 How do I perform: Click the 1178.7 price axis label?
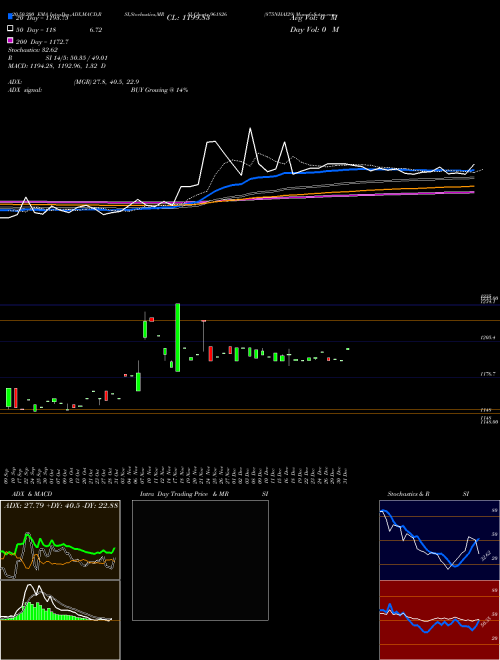488,374
